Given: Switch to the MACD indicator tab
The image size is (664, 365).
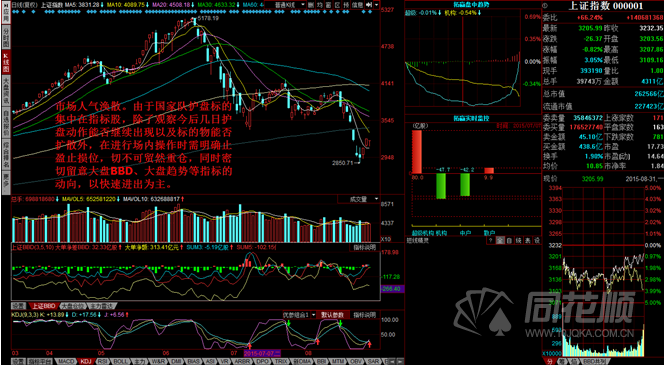Looking at the screenshot, I should click(65, 361).
